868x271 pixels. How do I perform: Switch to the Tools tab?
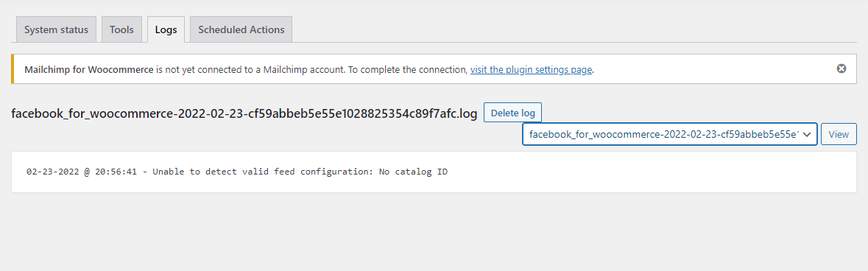coord(121,29)
